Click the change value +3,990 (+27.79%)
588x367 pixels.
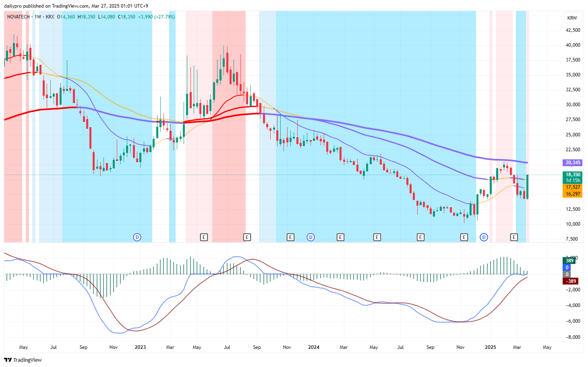click(x=156, y=17)
